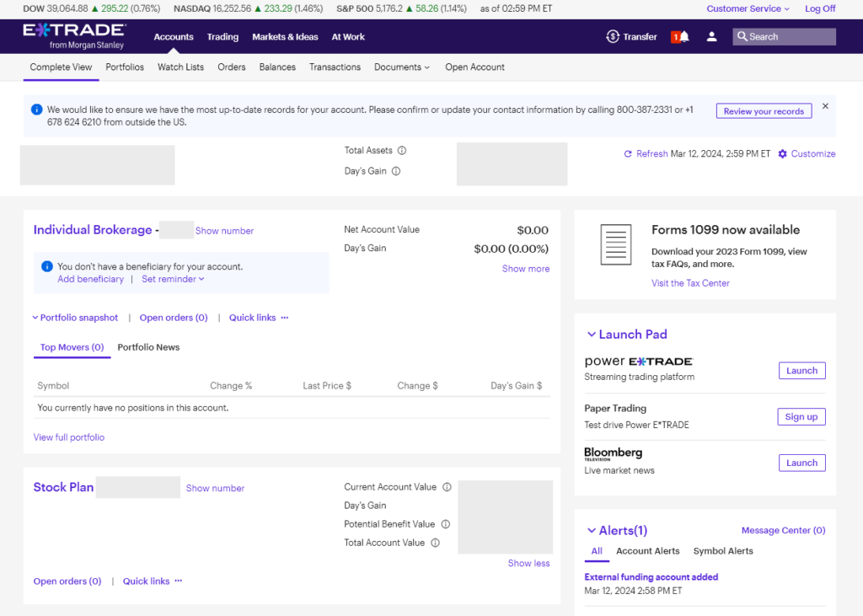Image resolution: width=863 pixels, height=616 pixels.
Task: Open the user profile icon
Action: pos(711,36)
